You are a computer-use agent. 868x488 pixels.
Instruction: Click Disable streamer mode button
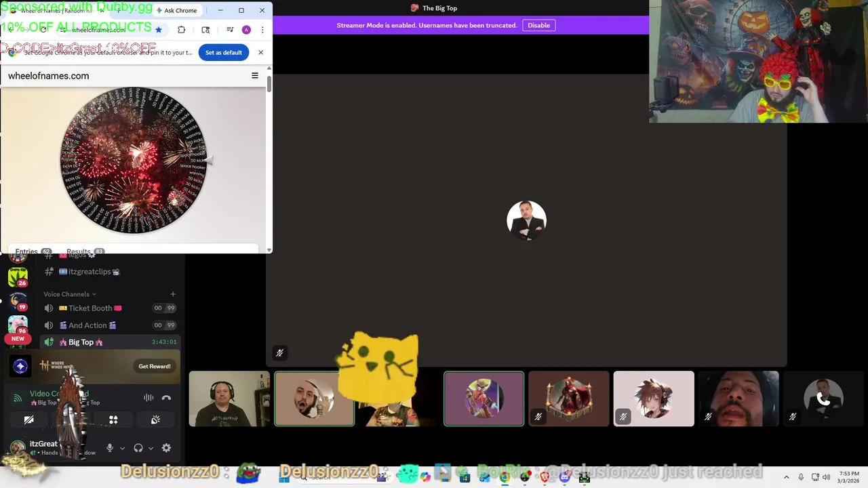(x=538, y=25)
